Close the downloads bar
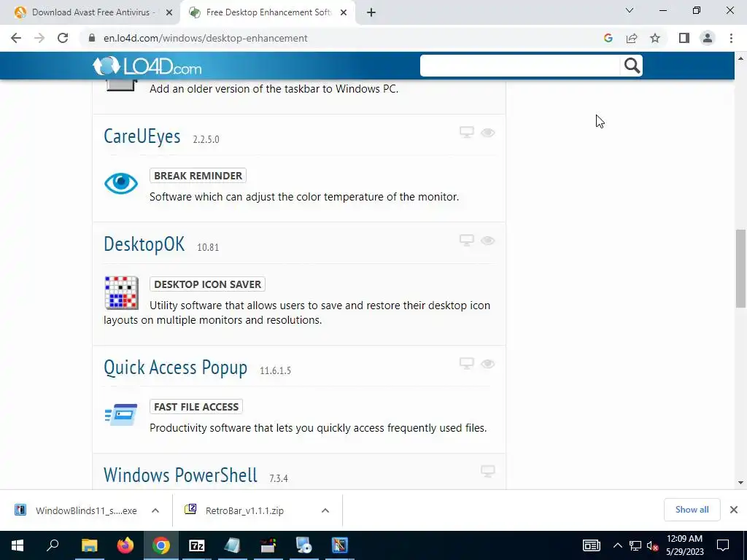 coord(734,510)
